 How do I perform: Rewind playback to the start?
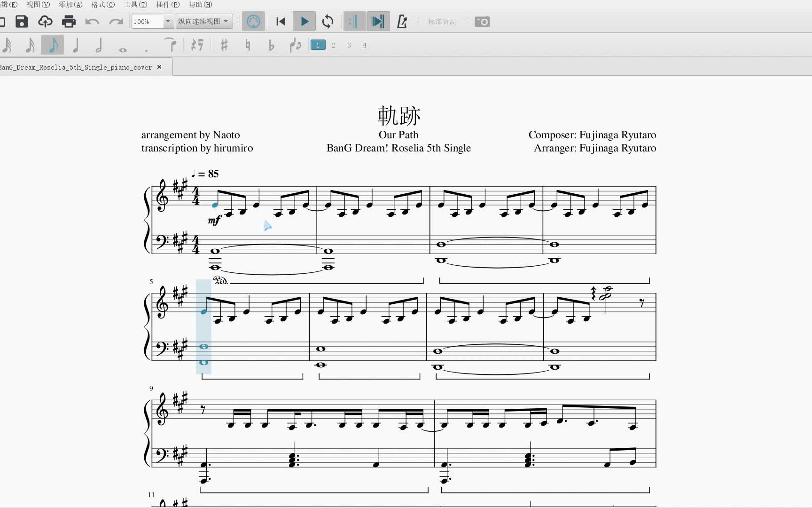[281, 22]
